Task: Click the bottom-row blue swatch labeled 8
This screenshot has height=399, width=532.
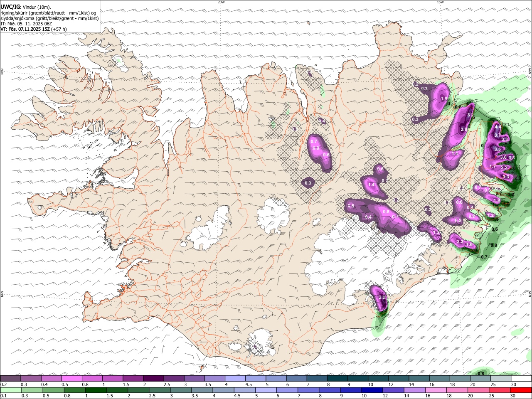Action: tap(329, 390)
